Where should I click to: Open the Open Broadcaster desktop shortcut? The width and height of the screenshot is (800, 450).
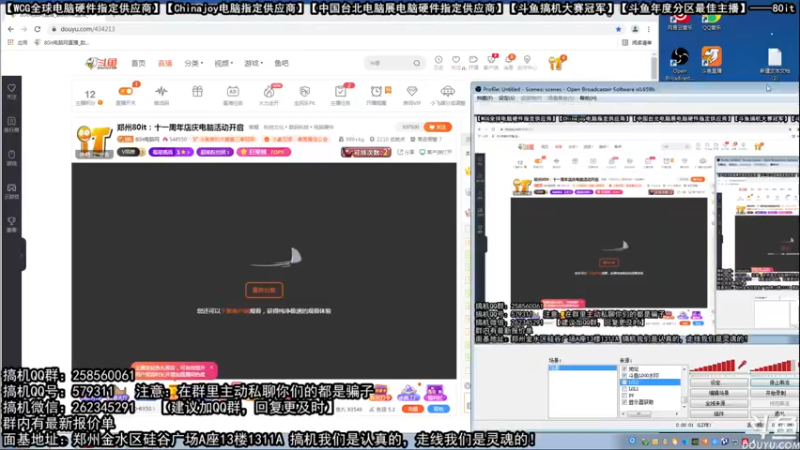pos(679,63)
